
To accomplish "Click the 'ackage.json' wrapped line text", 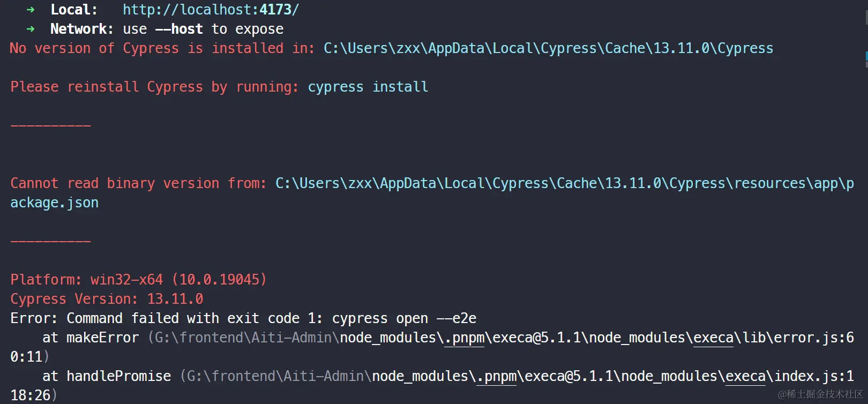I will click(x=54, y=203).
